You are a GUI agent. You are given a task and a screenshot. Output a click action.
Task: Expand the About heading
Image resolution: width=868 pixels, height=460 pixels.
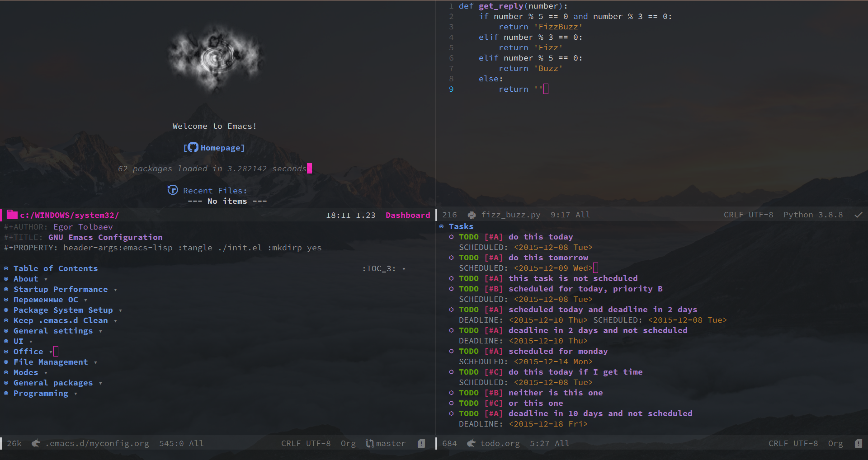pyautogui.click(x=46, y=279)
